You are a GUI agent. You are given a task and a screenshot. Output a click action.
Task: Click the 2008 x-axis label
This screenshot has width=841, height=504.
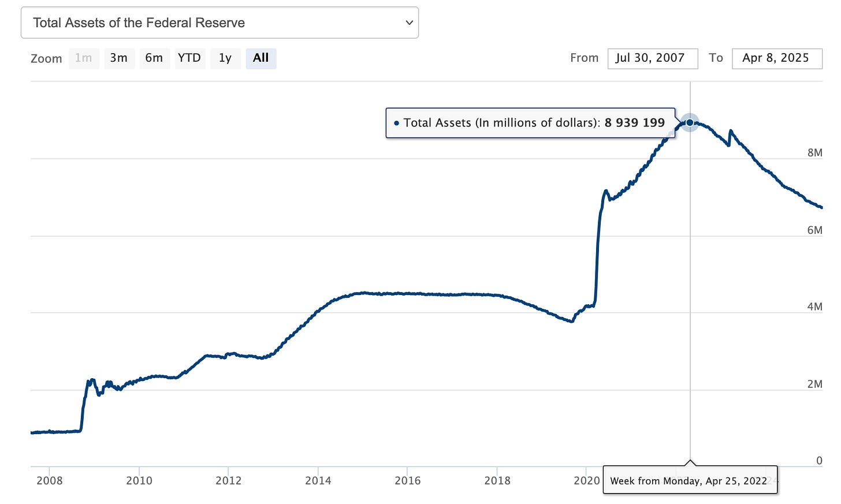[50, 480]
